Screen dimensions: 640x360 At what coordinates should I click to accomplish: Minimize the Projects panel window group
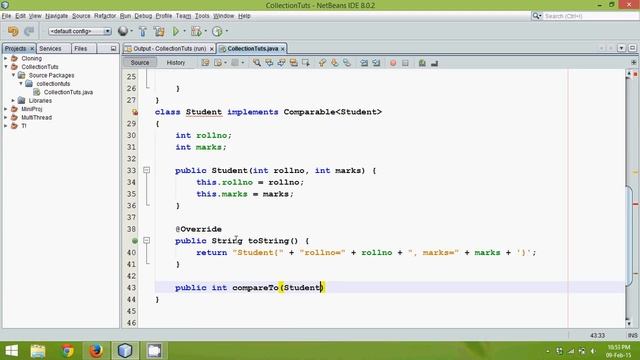pyautogui.click(x=113, y=49)
